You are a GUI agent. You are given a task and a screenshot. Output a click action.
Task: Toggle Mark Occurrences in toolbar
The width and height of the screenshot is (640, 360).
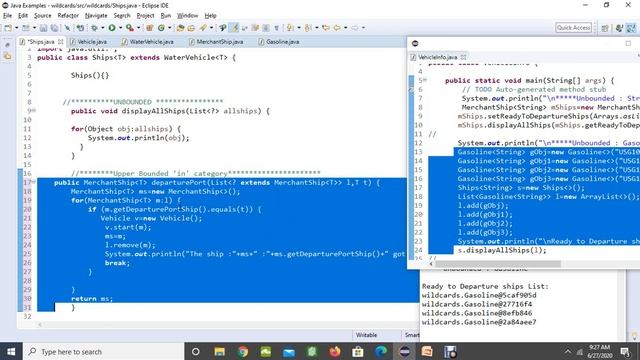point(234,28)
